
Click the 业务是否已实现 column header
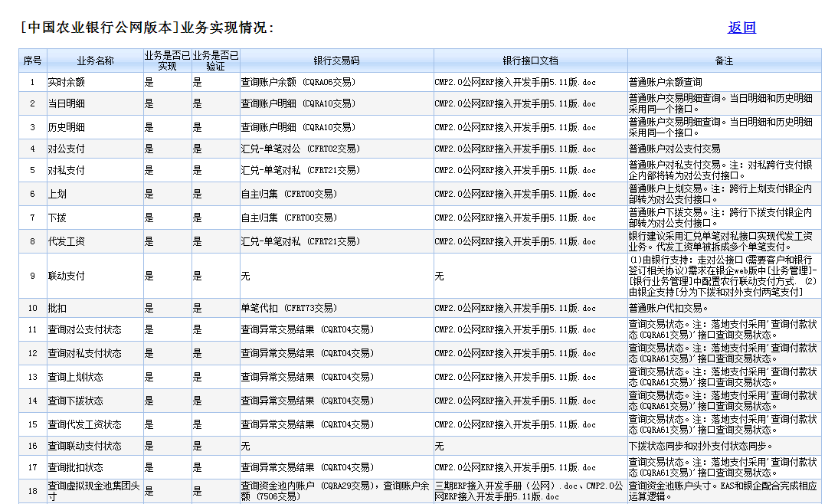(167, 61)
